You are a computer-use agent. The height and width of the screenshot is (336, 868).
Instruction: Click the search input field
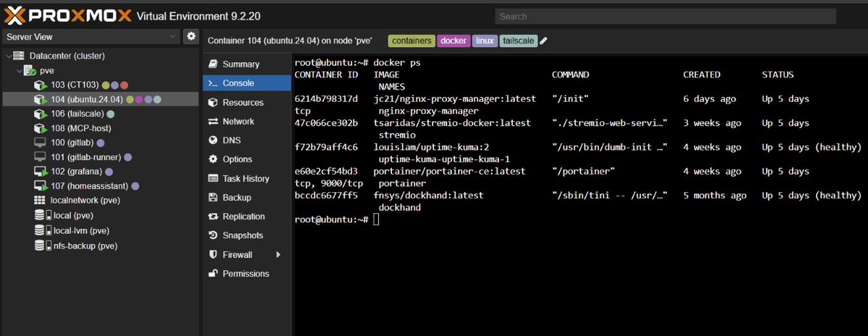coord(665,16)
